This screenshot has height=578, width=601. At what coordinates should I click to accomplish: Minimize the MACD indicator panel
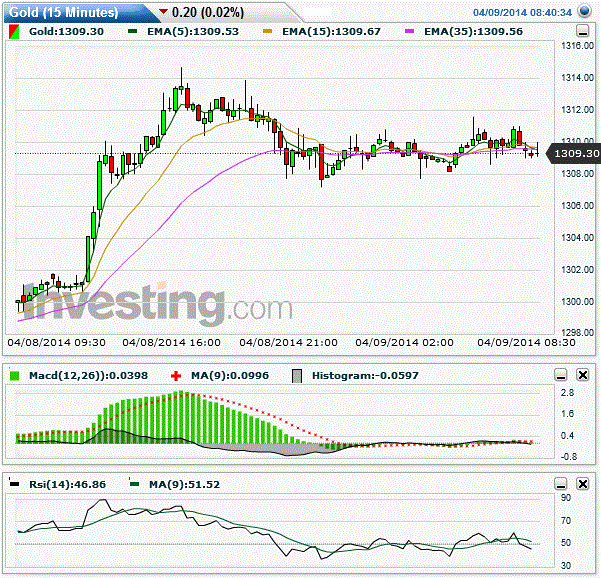(x=561, y=375)
